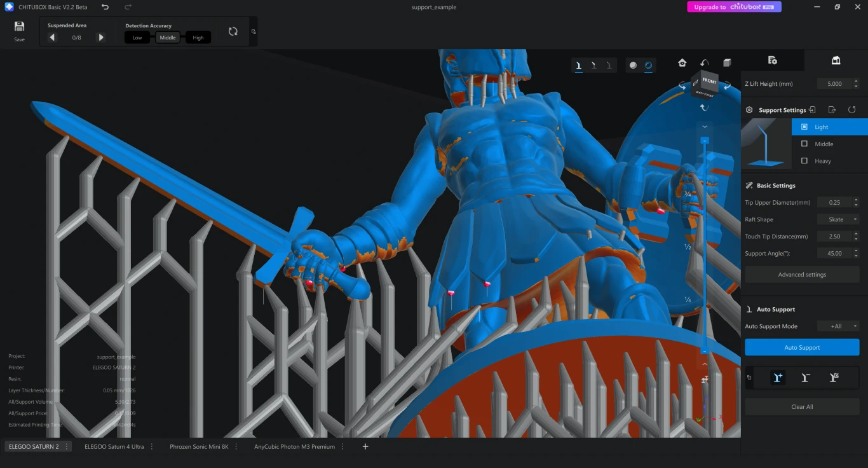Open the Raft Shape dropdown
This screenshot has width=868, height=468.
pyautogui.click(x=838, y=219)
